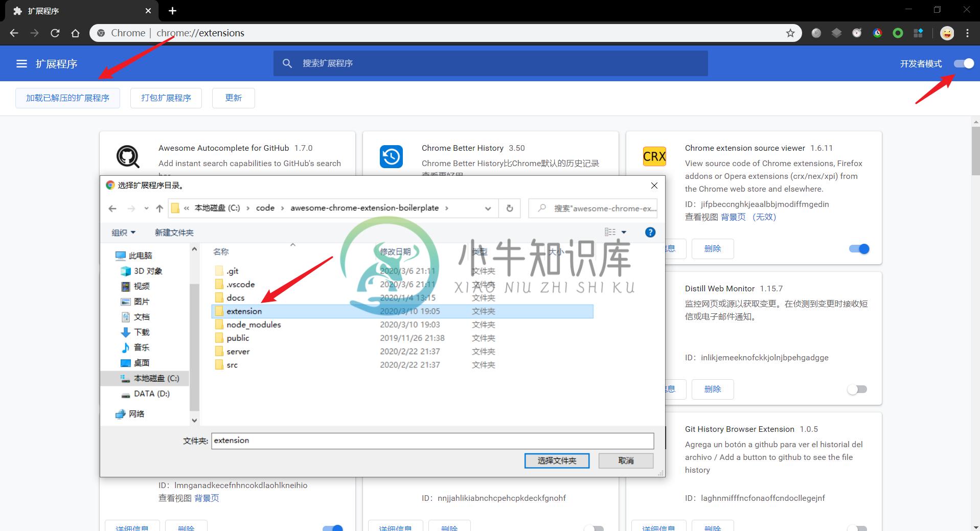The image size is (980, 531).
Task: Open the Chrome home page
Action: point(76,33)
